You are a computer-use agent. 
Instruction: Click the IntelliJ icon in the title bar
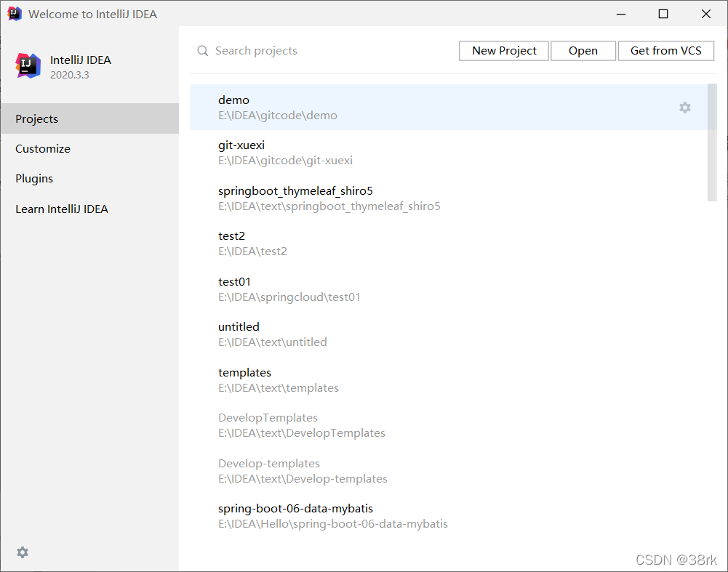[x=15, y=14]
